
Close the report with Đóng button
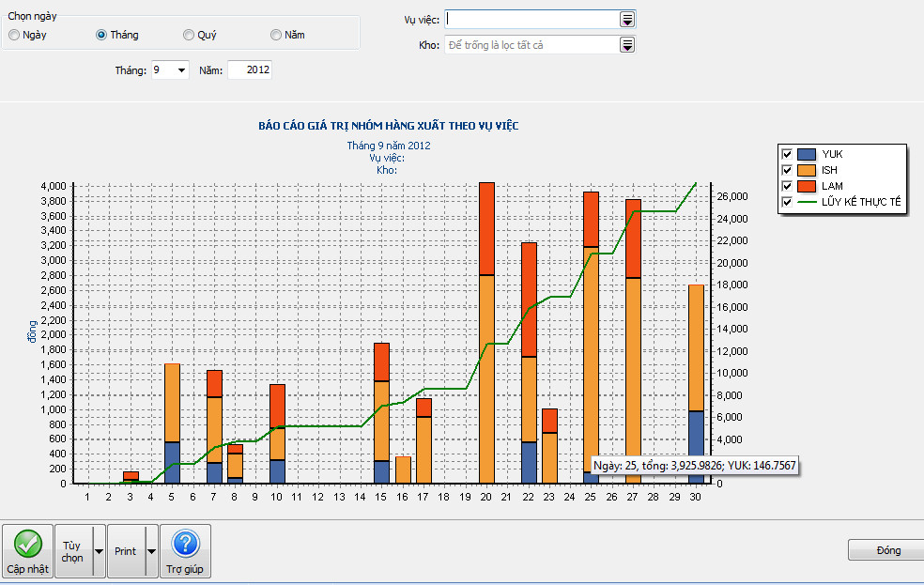coord(885,551)
